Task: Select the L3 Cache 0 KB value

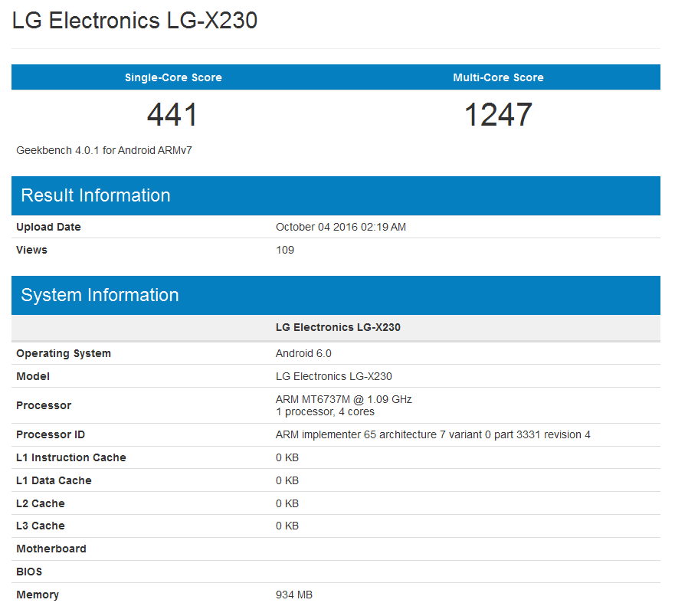Action: click(287, 526)
